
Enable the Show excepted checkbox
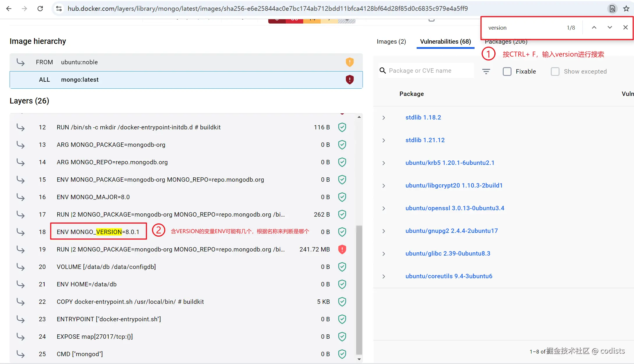click(x=555, y=71)
